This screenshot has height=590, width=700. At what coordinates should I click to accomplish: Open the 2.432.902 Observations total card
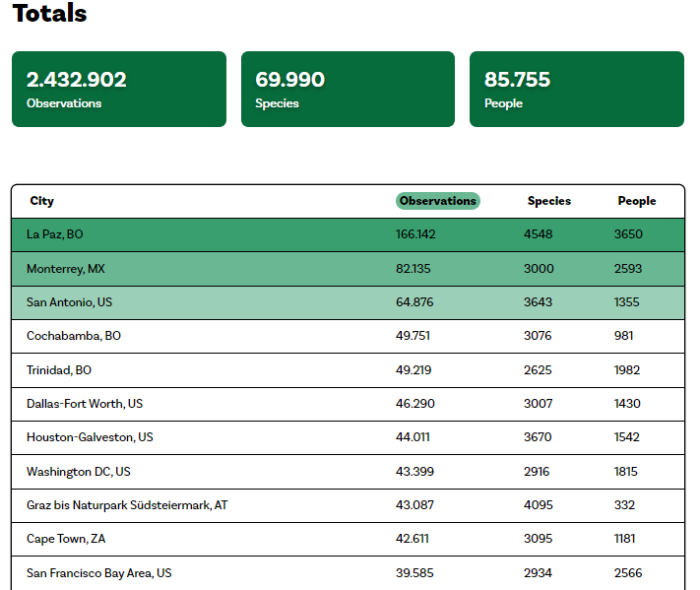pos(119,90)
